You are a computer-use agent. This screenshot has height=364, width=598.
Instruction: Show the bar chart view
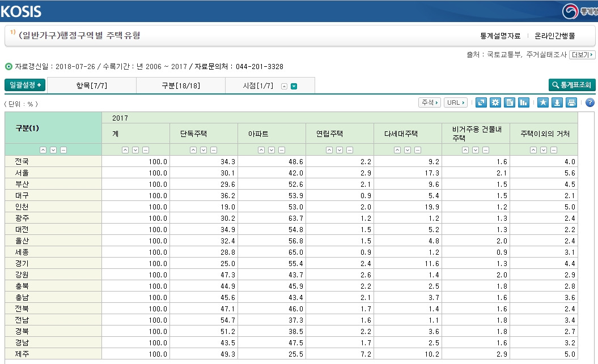524,102
